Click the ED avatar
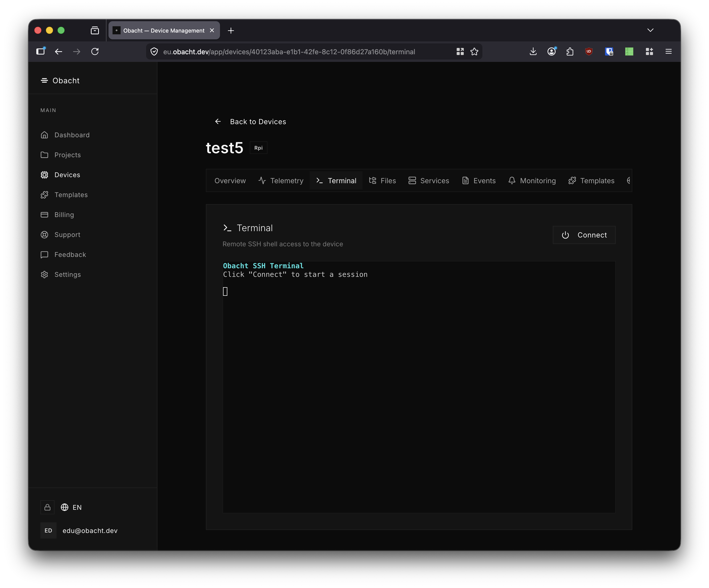 click(x=48, y=530)
